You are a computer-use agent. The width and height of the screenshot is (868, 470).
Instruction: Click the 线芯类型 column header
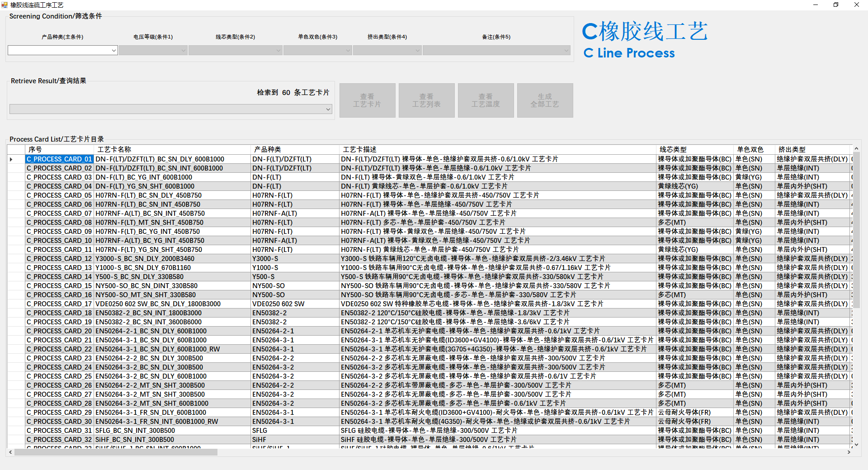[x=694, y=150]
